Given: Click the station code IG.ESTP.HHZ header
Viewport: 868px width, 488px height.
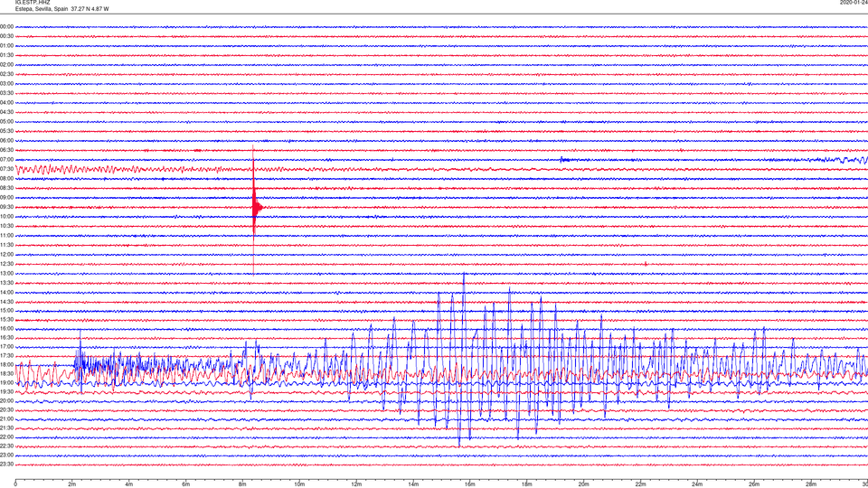Looking at the screenshot, I should pos(33,3).
